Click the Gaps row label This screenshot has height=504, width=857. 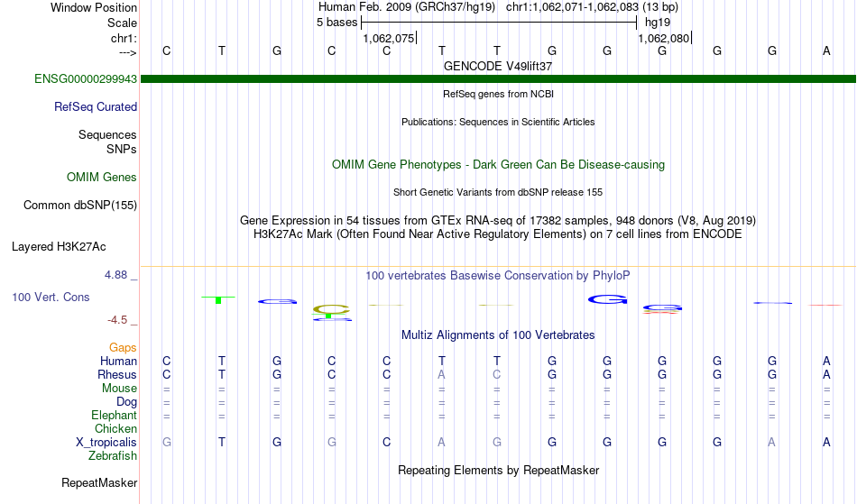pos(123,348)
